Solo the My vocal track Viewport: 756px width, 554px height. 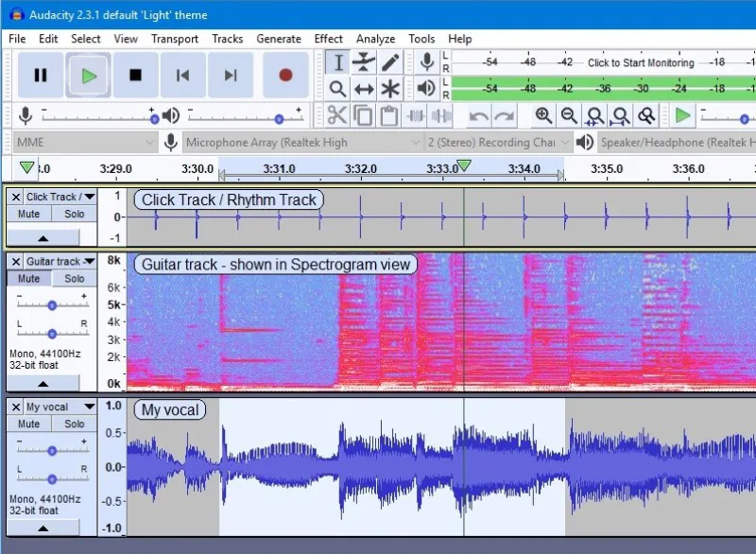[75, 424]
